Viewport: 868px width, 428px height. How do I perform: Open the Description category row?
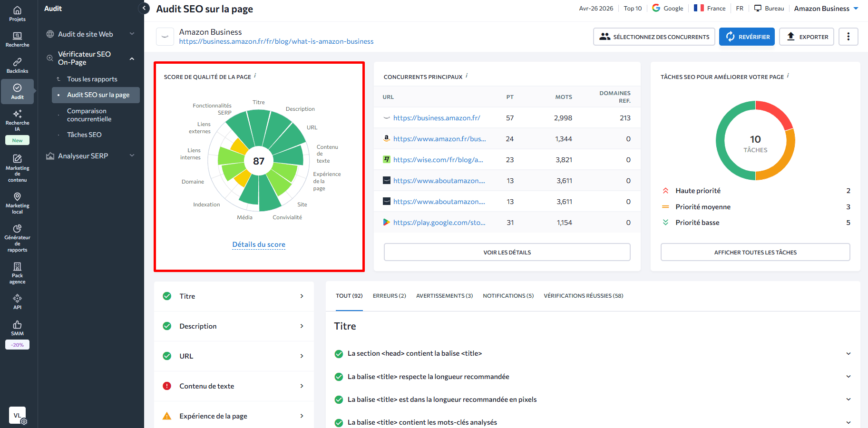(x=234, y=326)
